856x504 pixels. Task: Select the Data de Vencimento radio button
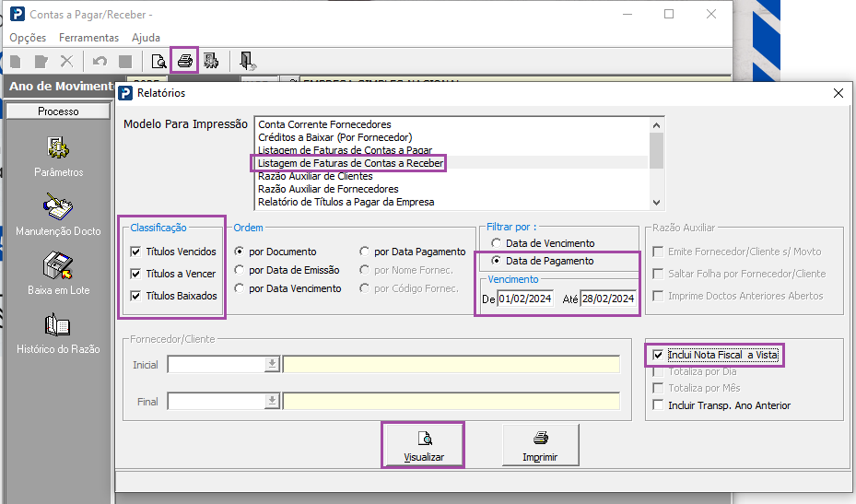click(x=497, y=243)
